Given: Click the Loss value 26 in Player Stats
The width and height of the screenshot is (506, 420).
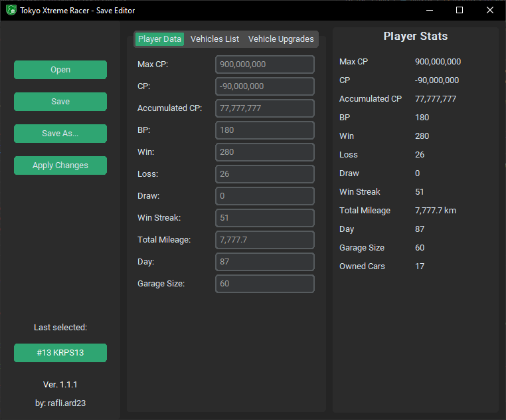Looking at the screenshot, I should click(420, 155).
